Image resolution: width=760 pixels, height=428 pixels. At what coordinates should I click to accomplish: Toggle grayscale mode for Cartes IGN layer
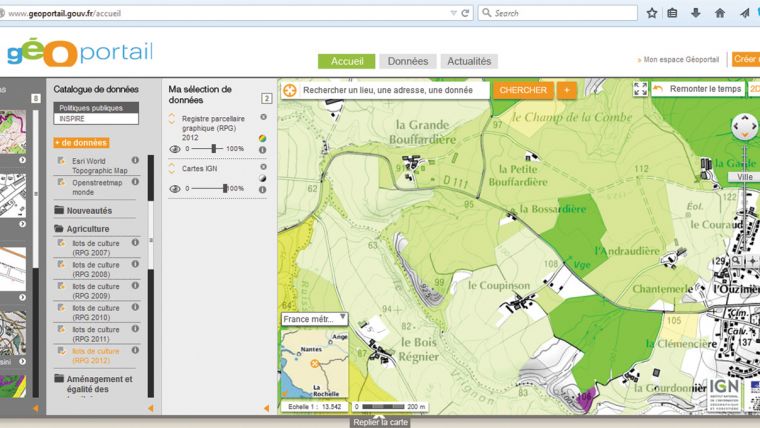[x=262, y=178]
